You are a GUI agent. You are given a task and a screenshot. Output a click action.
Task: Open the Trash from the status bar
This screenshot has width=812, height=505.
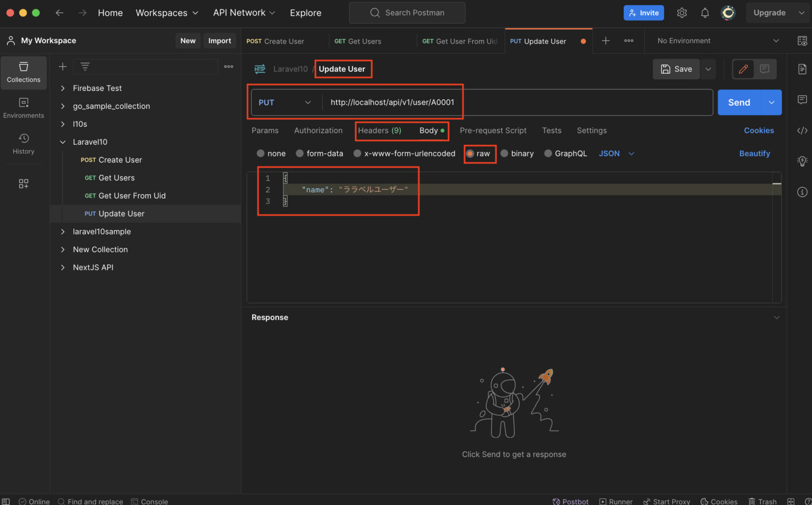click(x=762, y=501)
